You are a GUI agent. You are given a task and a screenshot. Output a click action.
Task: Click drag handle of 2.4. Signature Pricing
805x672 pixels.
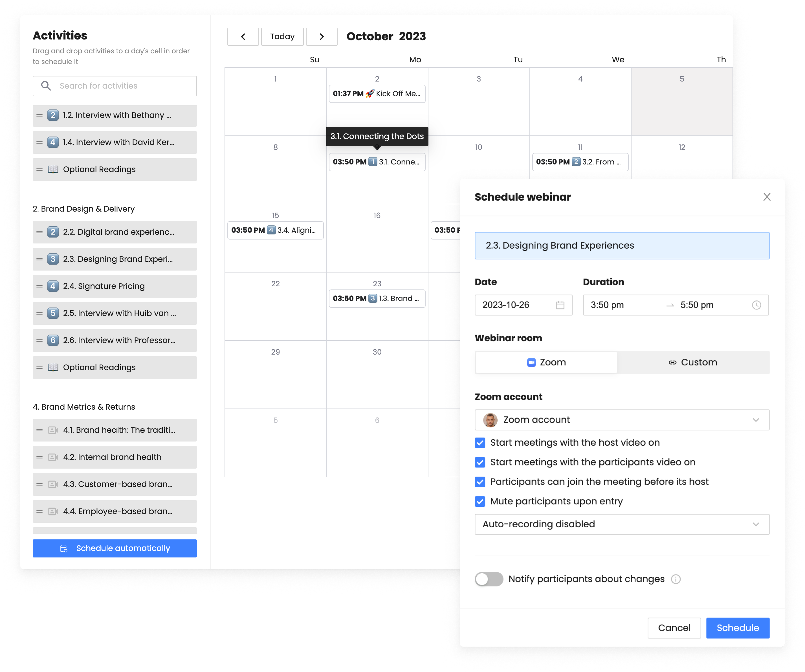[39, 286]
